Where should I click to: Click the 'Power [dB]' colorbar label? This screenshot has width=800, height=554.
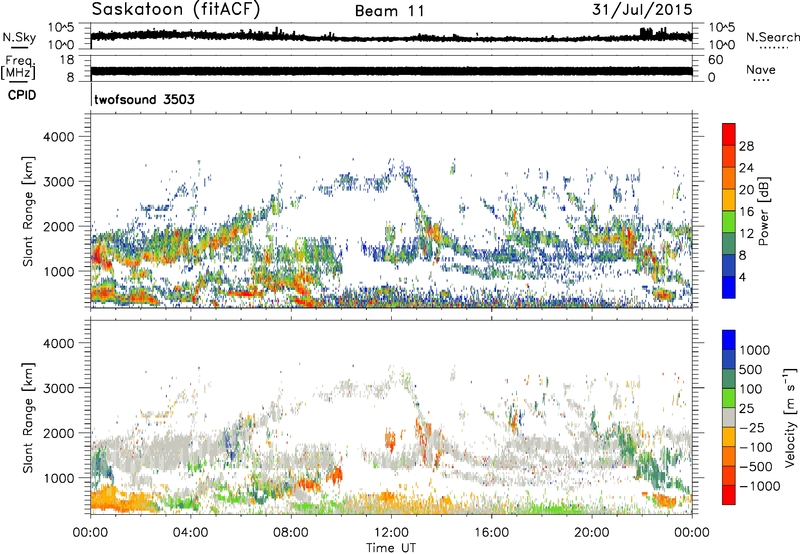763,211
